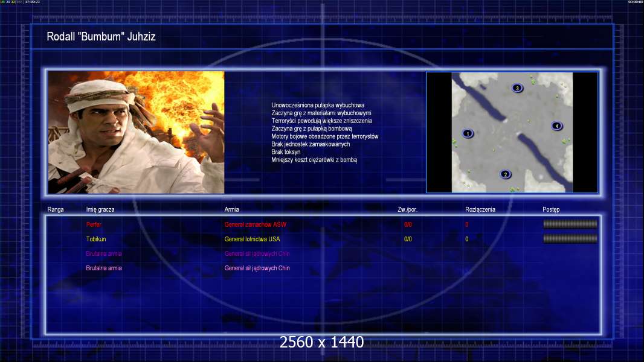Click the 'Postęp' column header
The height and width of the screenshot is (362, 644).
point(551,209)
